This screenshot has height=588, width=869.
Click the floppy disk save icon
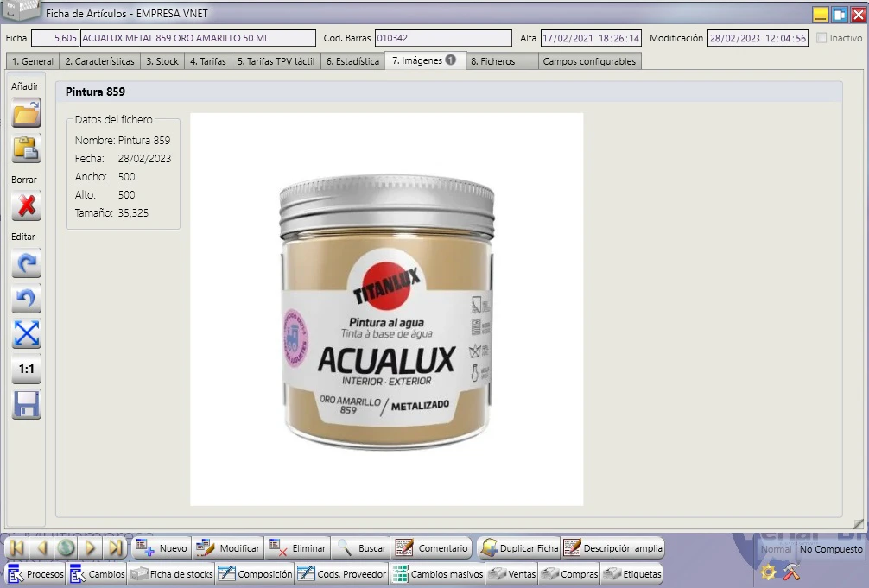[26, 405]
